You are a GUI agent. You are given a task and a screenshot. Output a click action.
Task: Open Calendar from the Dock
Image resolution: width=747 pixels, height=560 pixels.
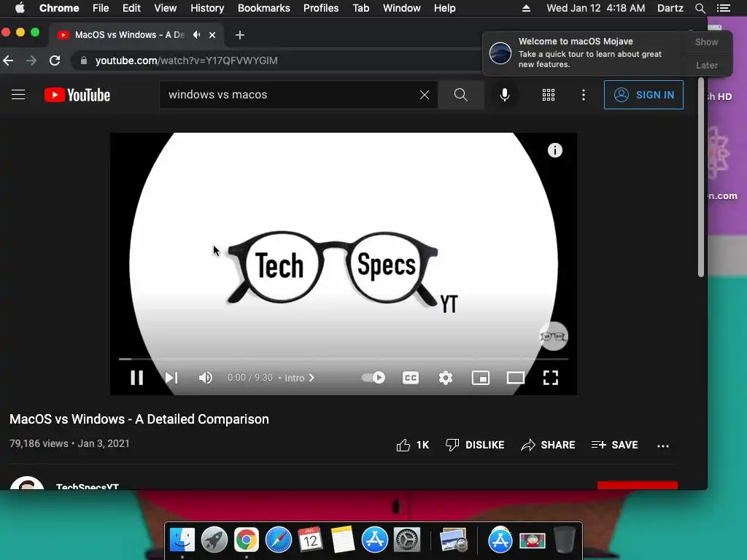pyautogui.click(x=310, y=540)
